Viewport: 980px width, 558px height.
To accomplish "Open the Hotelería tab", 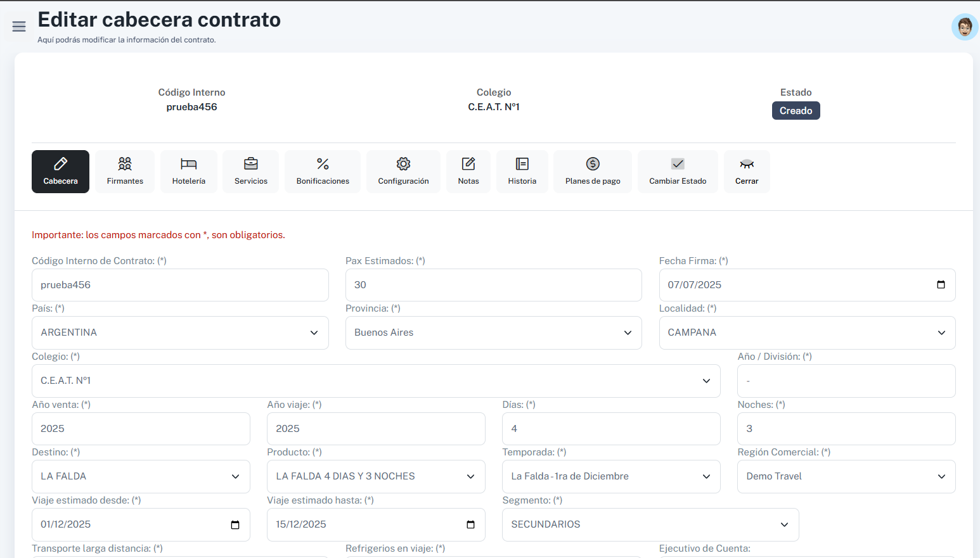I will (189, 172).
